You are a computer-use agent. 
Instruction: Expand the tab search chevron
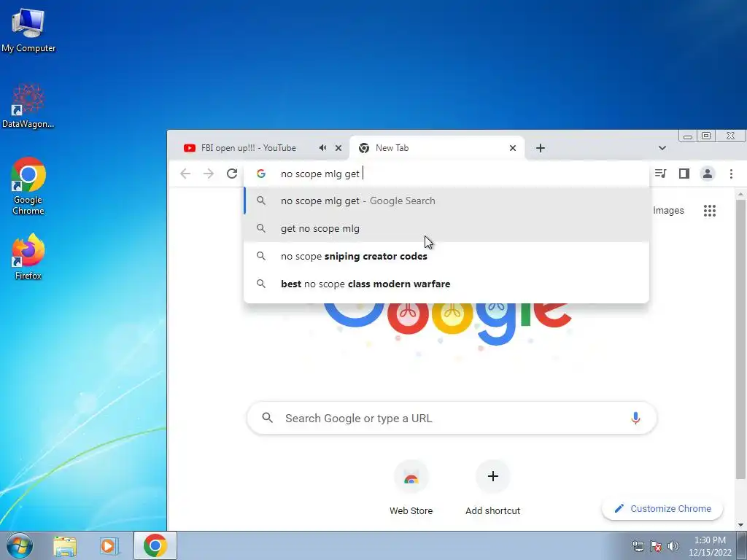tap(662, 148)
